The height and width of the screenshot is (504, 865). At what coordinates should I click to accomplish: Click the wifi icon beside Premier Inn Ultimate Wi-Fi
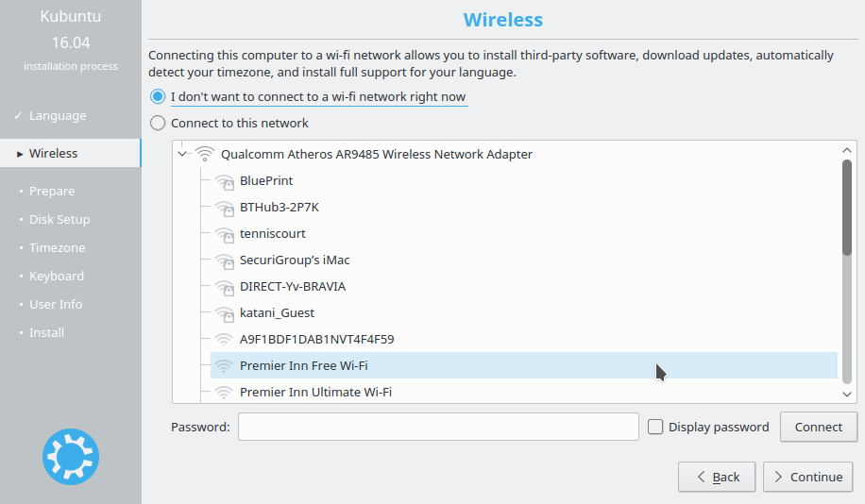coord(224,392)
